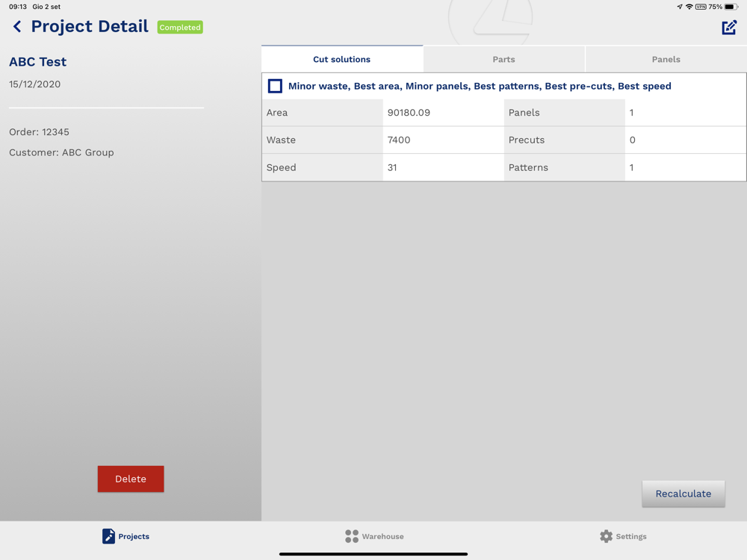Open the edit project pencil icon
Viewport: 747px width, 560px height.
729,27
